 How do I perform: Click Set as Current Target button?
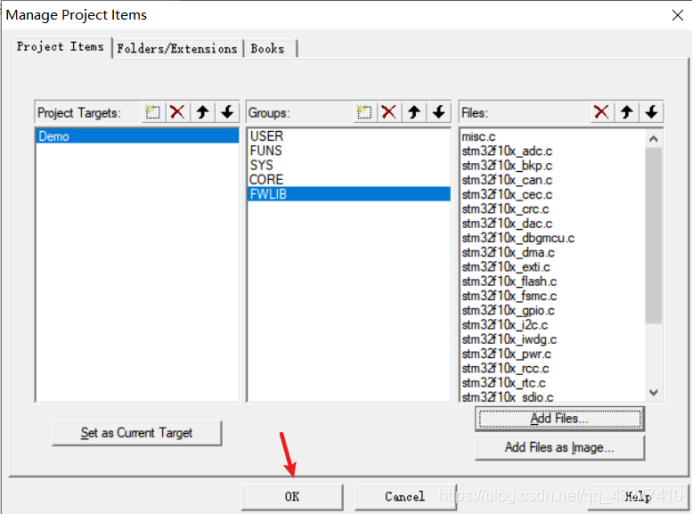[x=137, y=433]
